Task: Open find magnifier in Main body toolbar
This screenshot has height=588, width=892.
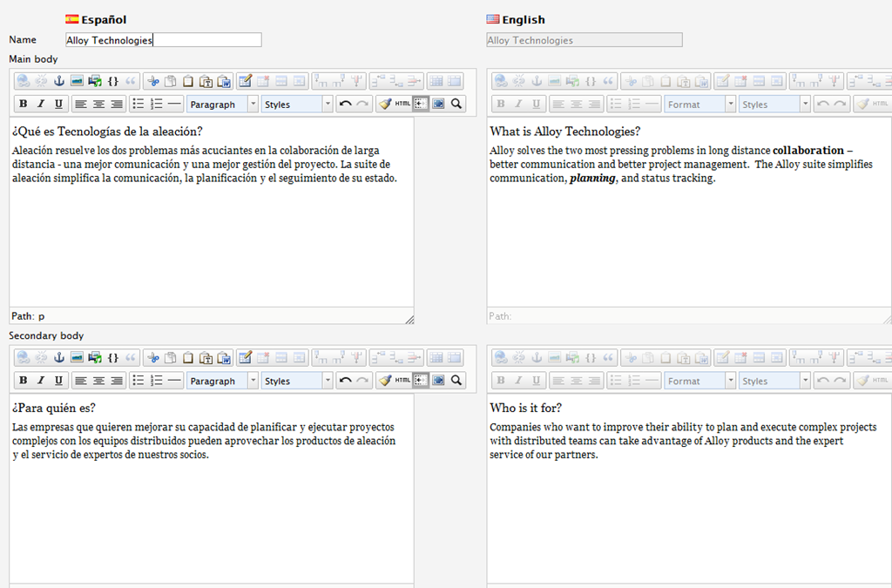Action: (456, 104)
